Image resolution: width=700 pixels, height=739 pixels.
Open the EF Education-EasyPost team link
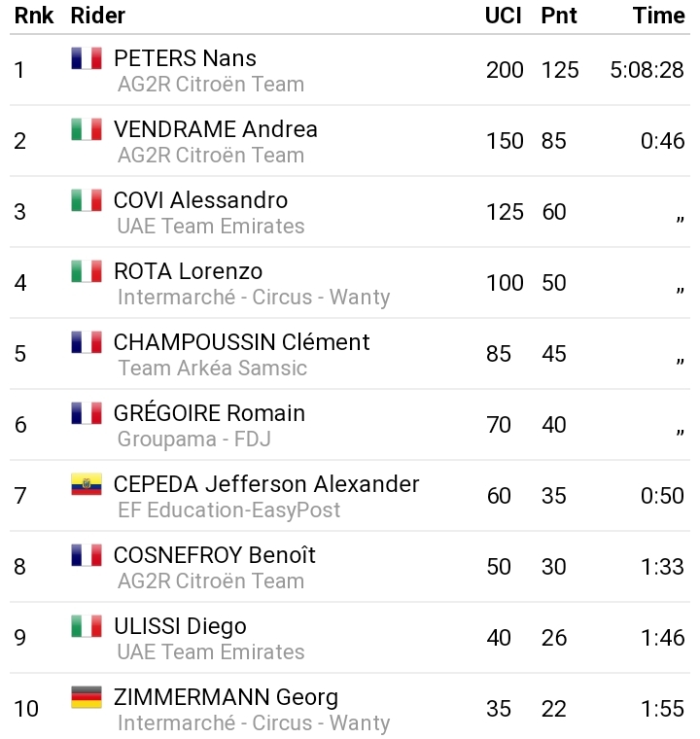228,510
